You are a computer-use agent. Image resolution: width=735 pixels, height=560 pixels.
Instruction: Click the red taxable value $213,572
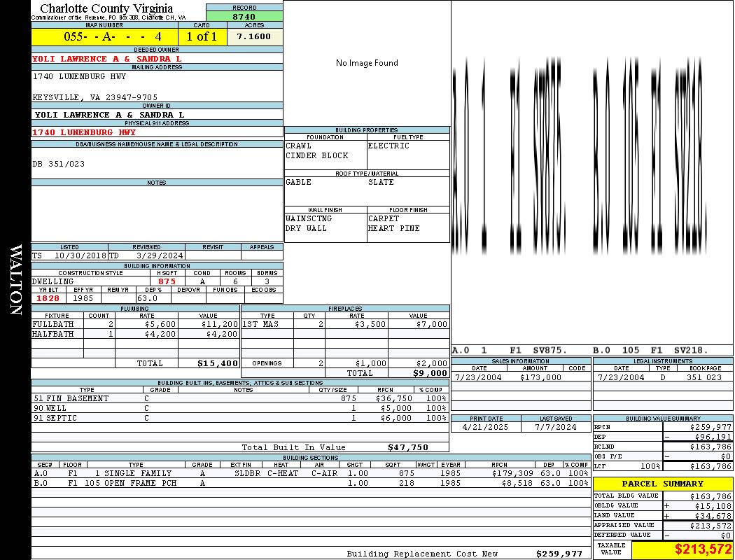(703, 549)
